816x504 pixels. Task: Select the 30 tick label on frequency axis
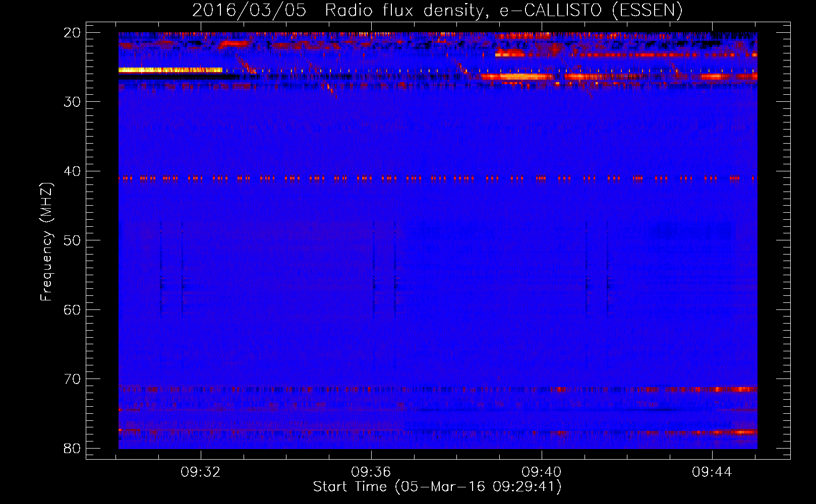click(x=73, y=102)
